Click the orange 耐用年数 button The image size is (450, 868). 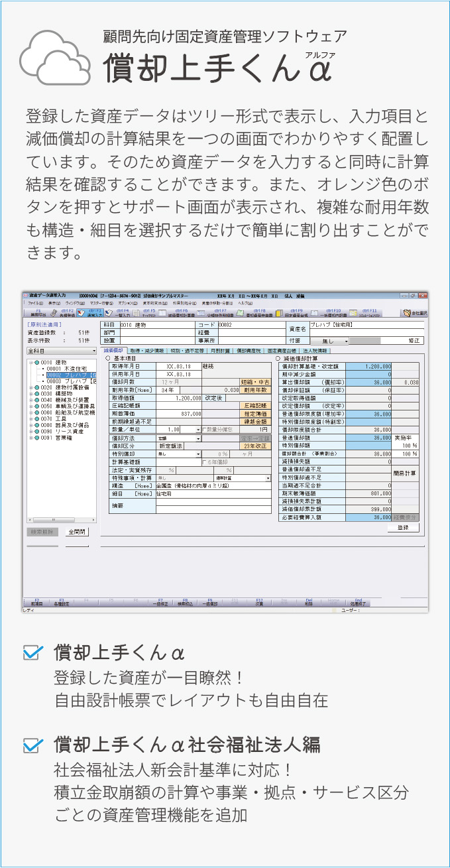tap(255, 390)
